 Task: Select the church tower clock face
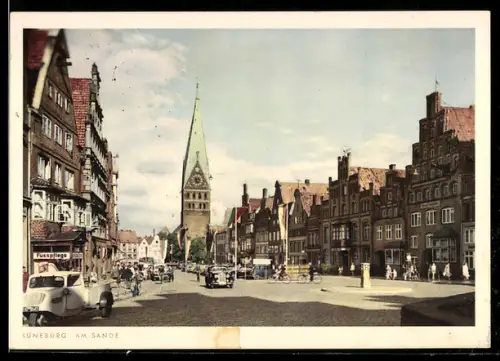197,180
